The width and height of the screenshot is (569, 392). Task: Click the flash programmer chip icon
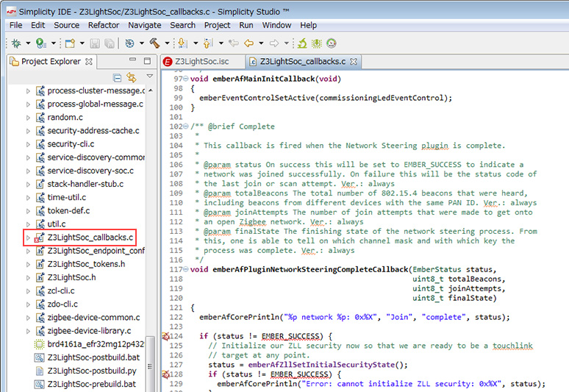tap(316, 43)
